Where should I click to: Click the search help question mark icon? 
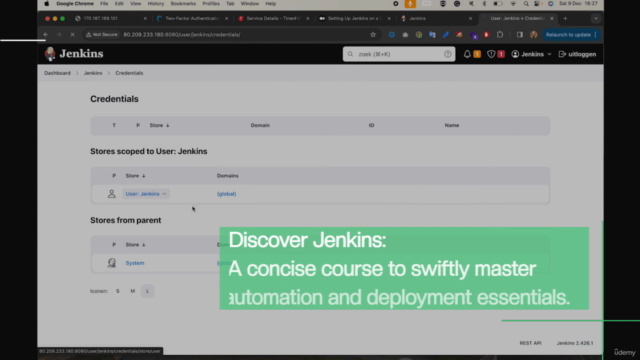click(x=447, y=54)
